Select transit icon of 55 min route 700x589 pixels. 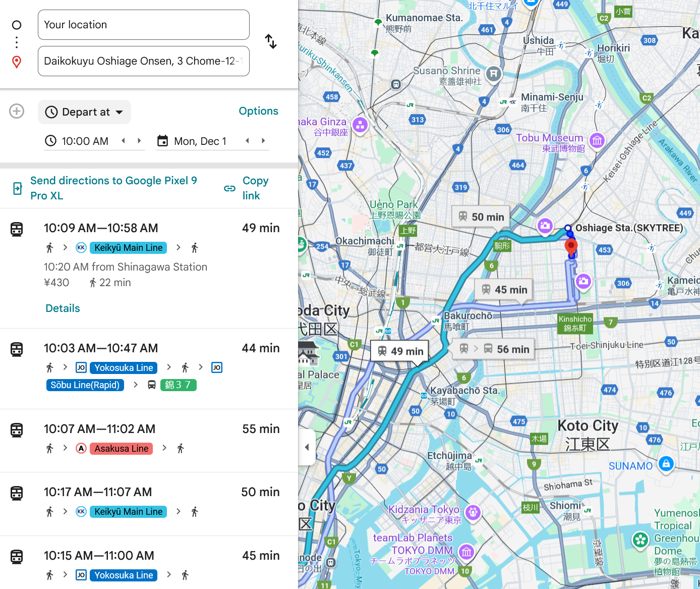(17, 430)
